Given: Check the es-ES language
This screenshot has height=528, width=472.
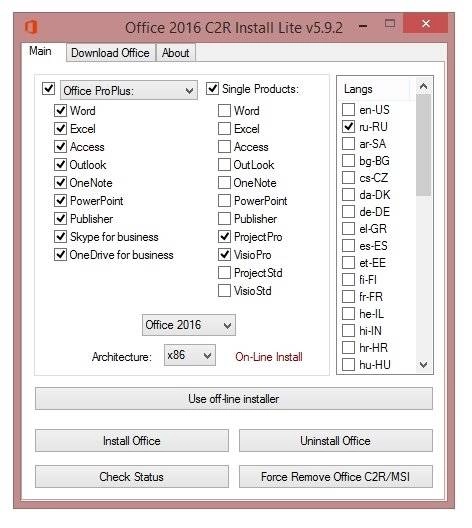Looking at the screenshot, I should point(348,245).
